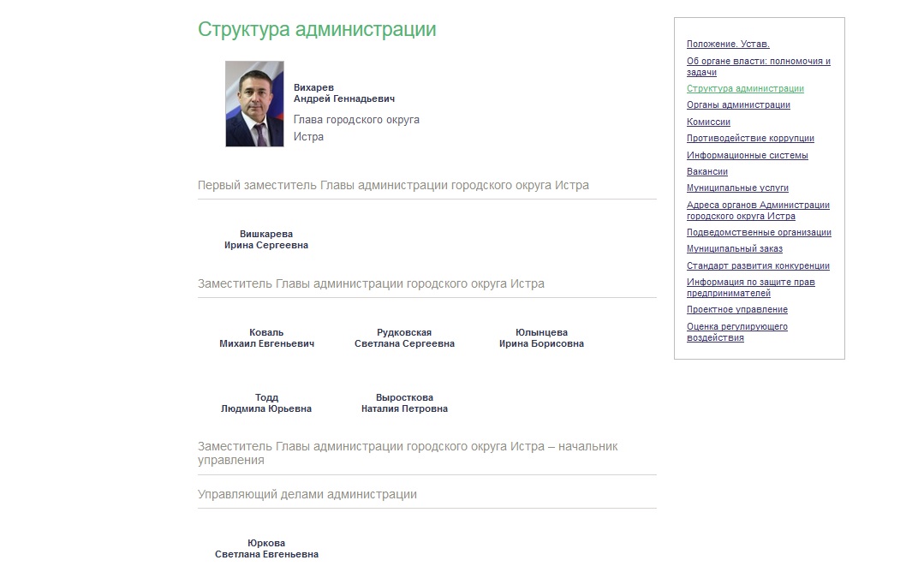Open Муниципальные услуги link
This screenshot has width=924, height=578.
[x=737, y=188]
